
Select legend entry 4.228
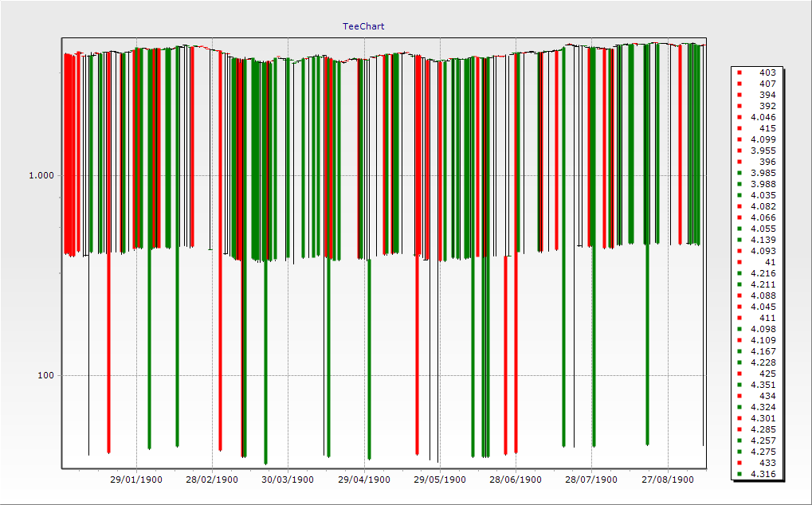(756, 362)
